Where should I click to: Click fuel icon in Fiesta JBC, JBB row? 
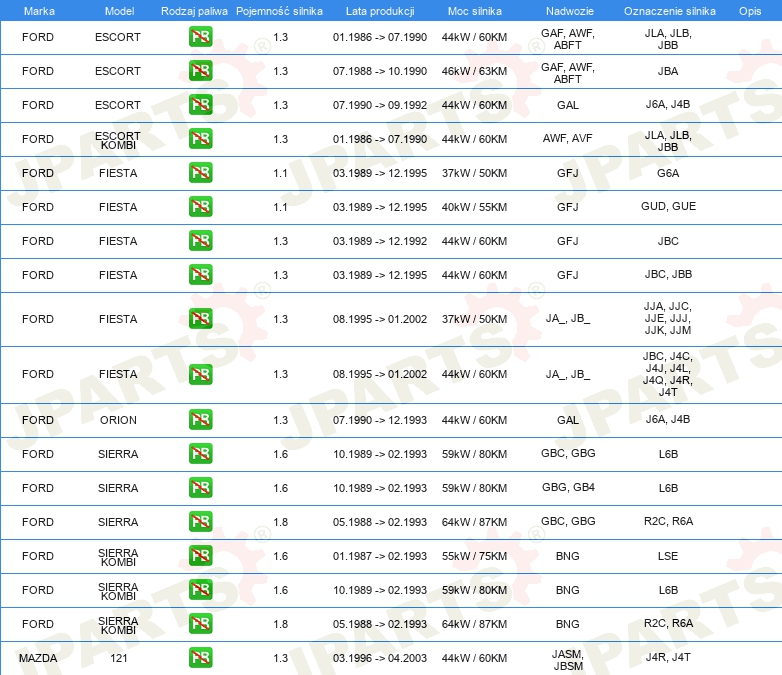200,275
